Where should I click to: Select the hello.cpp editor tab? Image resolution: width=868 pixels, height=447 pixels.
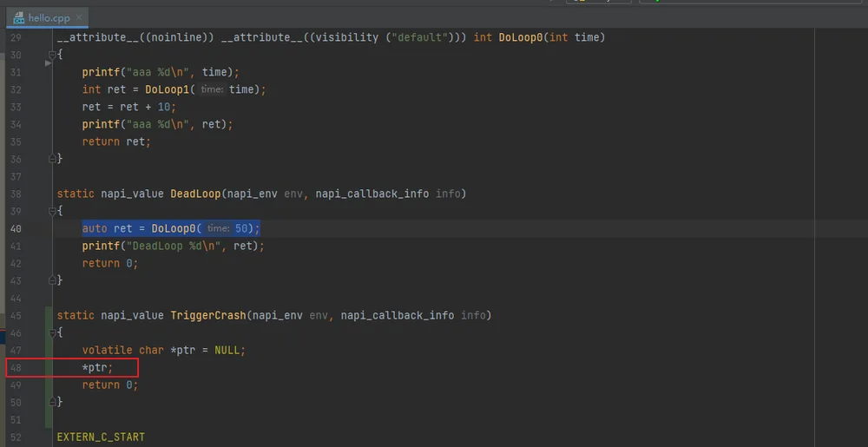pyautogui.click(x=47, y=17)
